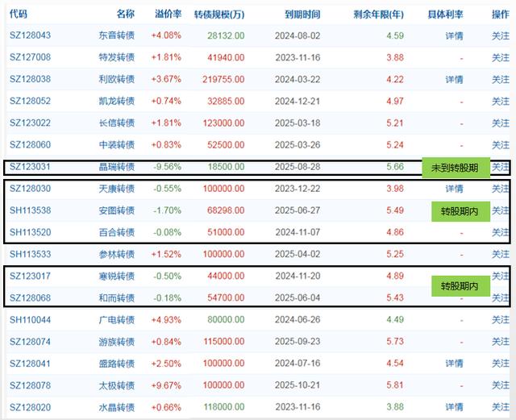Open 东音转债 bond name link

[117, 35]
